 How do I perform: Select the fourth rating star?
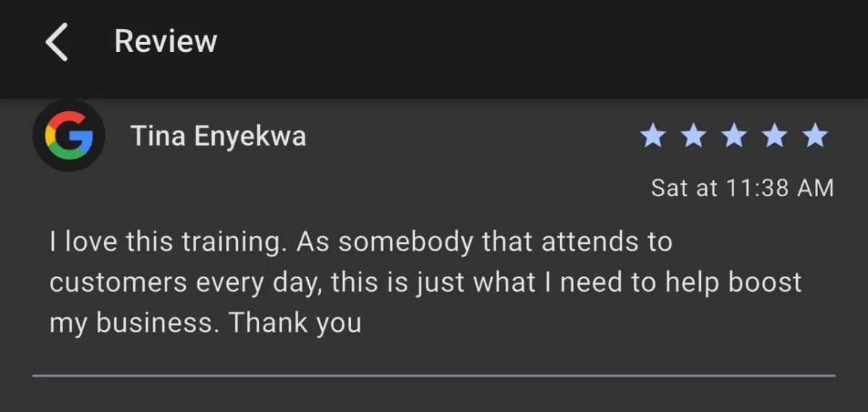(775, 135)
